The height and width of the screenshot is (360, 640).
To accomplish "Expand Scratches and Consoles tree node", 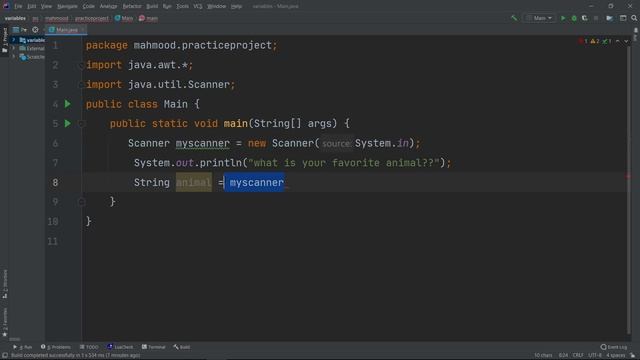I will pos(13,57).
